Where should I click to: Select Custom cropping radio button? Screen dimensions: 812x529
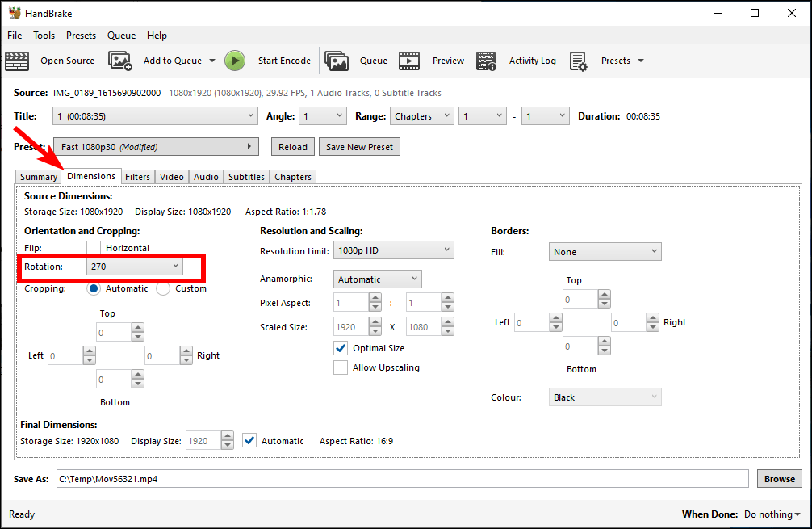point(163,288)
